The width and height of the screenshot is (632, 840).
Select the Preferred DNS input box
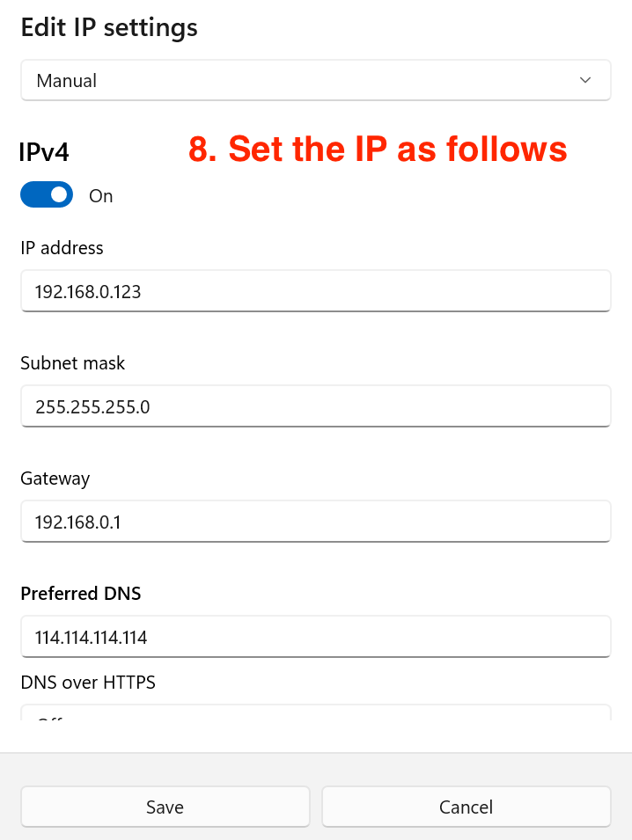(x=315, y=637)
